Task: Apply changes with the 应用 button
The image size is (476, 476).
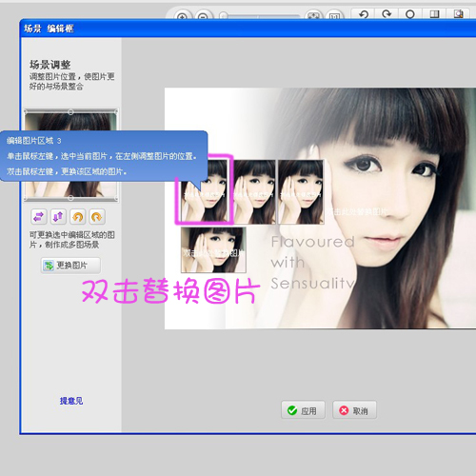Action: tap(303, 410)
